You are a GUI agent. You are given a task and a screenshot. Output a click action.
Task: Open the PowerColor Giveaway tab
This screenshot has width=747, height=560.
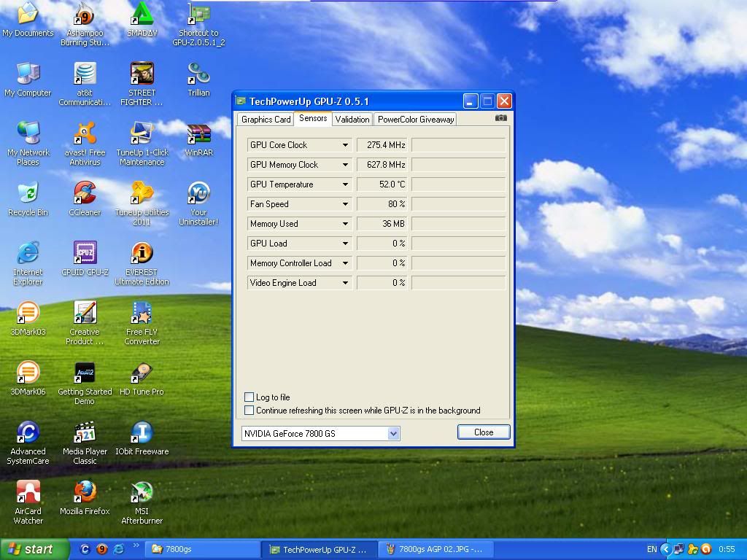click(x=415, y=119)
